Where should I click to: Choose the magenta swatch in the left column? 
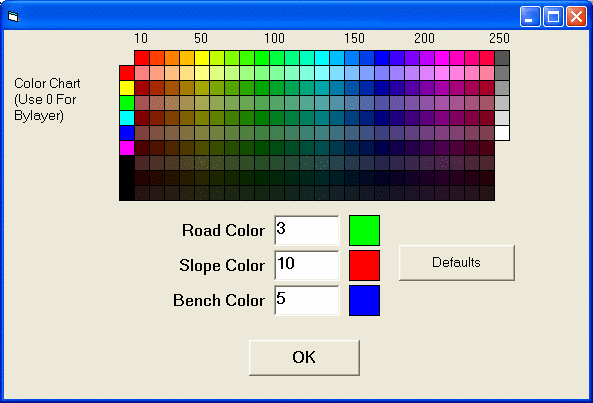tap(127, 148)
